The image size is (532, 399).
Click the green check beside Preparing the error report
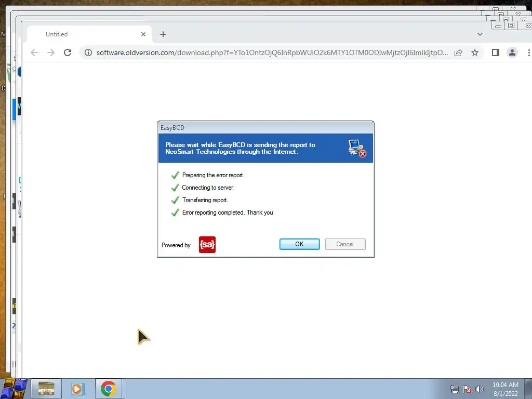[175, 175]
